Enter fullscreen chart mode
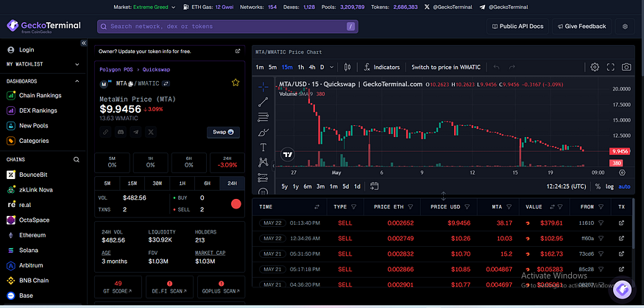Image resolution: width=644 pixels, height=308 pixels. coord(610,67)
